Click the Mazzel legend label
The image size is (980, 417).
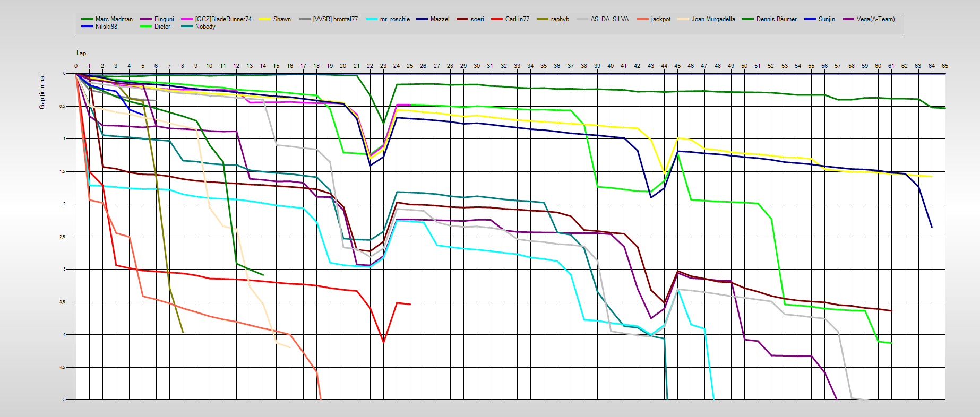[x=440, y=19]
